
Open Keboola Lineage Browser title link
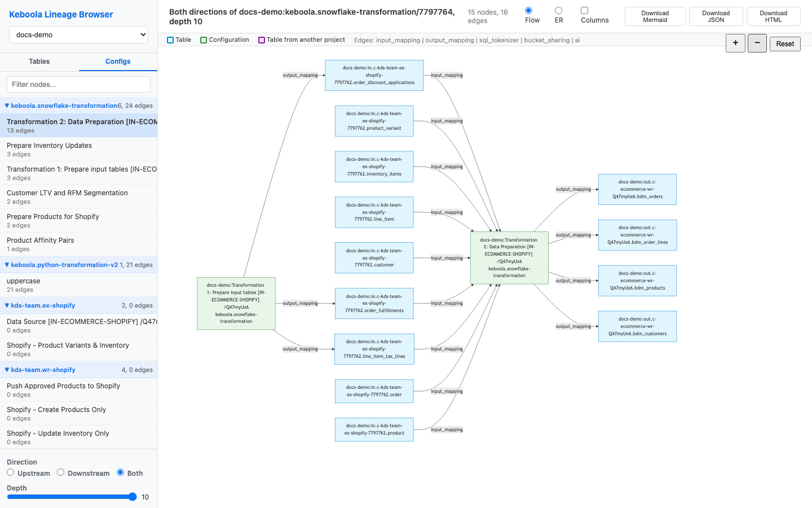61,15
